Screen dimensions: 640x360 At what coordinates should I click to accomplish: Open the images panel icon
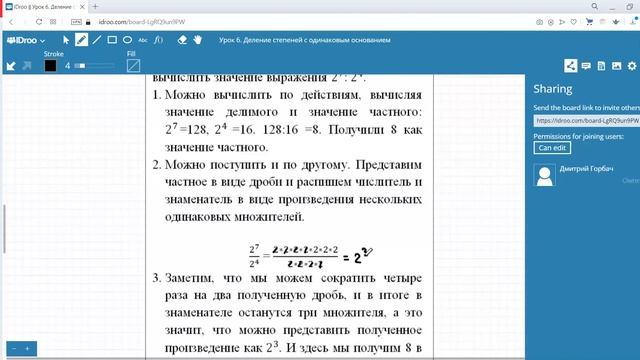tap(616, 66)
